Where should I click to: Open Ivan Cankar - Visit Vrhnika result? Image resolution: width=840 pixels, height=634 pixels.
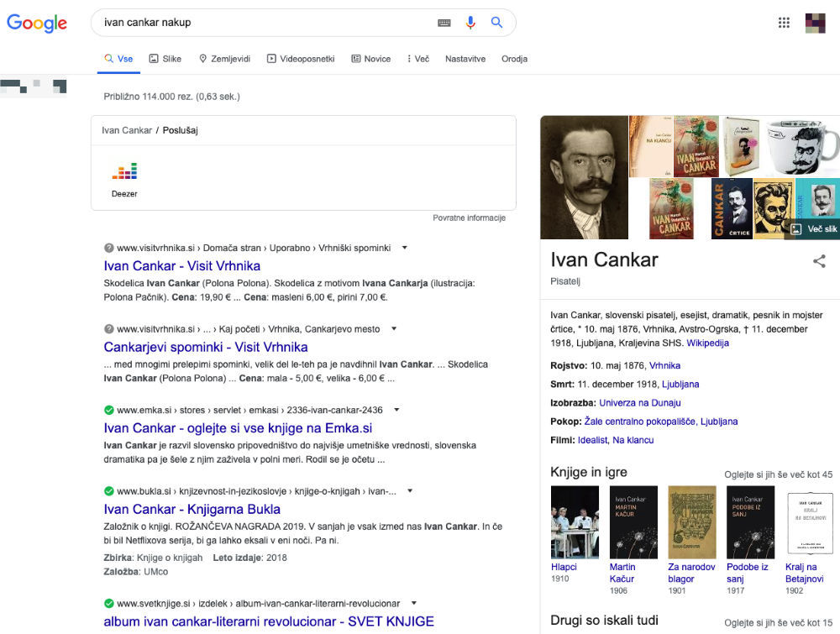[182, 266]
